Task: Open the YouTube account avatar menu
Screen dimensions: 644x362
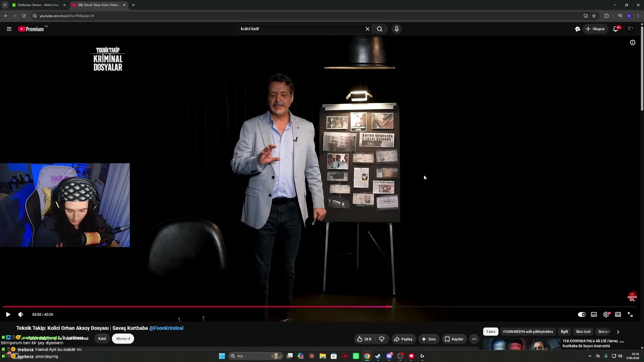Action: (x=630, y=29)
